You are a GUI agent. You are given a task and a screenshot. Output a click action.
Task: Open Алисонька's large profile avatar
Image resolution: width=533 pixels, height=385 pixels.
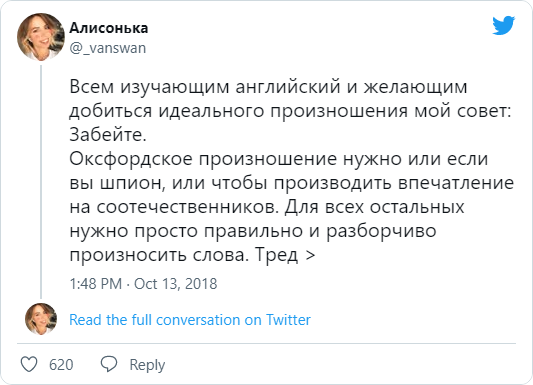point(41,37)
